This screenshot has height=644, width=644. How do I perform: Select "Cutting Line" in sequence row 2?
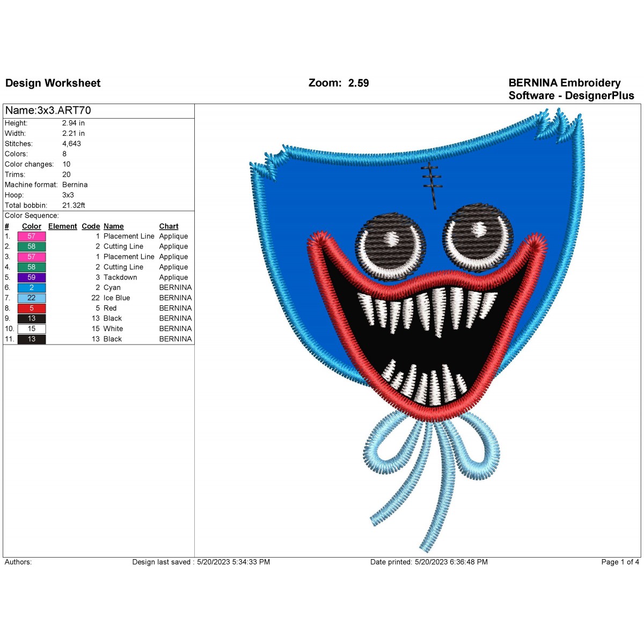point(123,246)
